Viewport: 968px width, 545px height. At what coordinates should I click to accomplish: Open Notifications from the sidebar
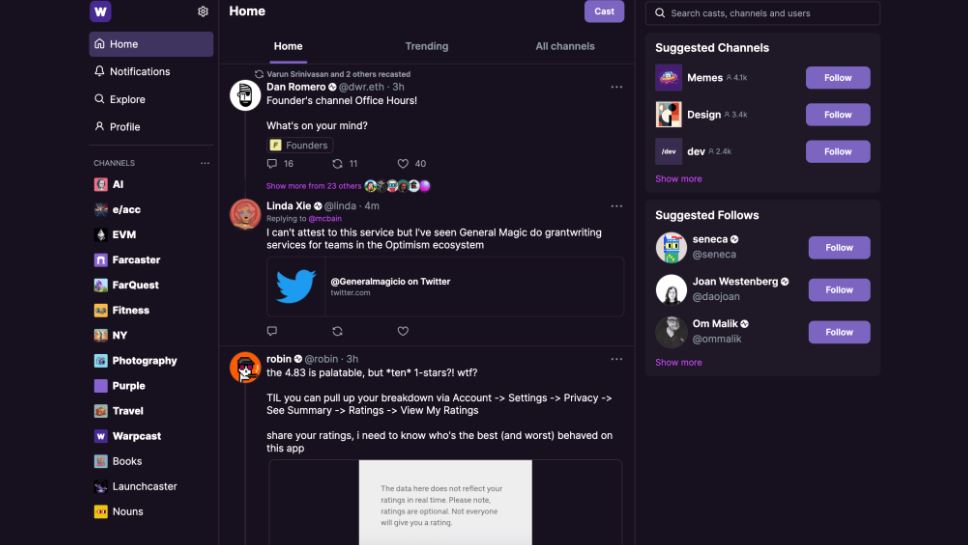click(140, 72)
